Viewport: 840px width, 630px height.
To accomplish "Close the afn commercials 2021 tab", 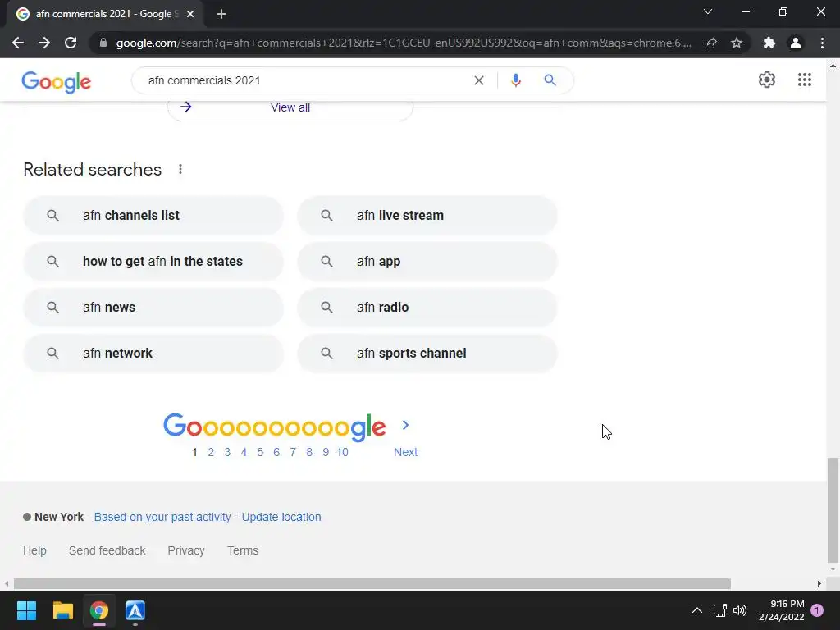I will click(190, 14).
